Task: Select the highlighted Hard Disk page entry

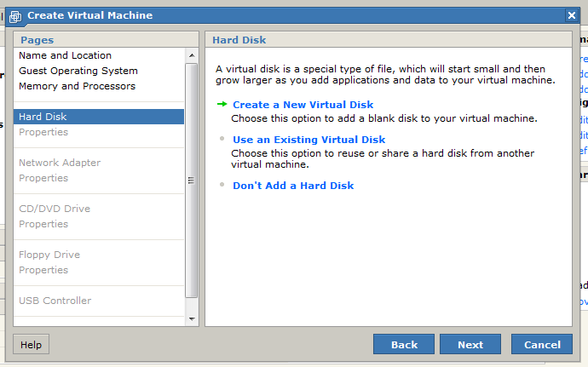Action: [43, 117]
